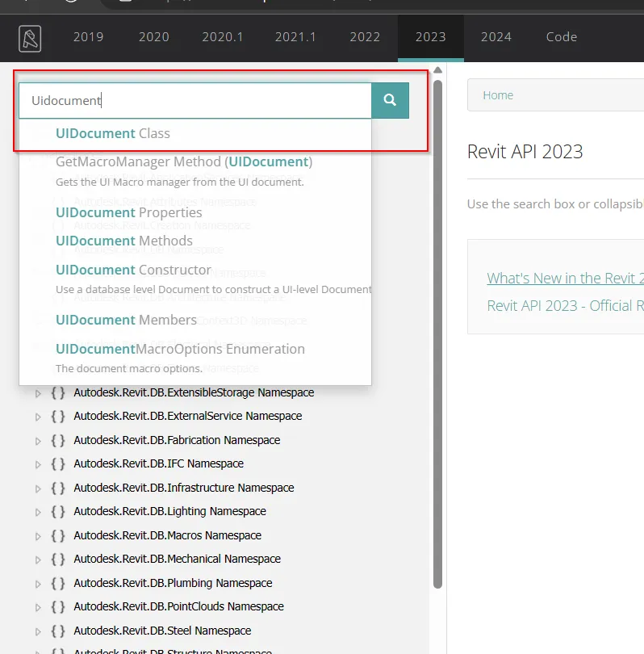Select Autodesk.Revit.DB.Steel Namespace tree item

(x=162, y=631)
